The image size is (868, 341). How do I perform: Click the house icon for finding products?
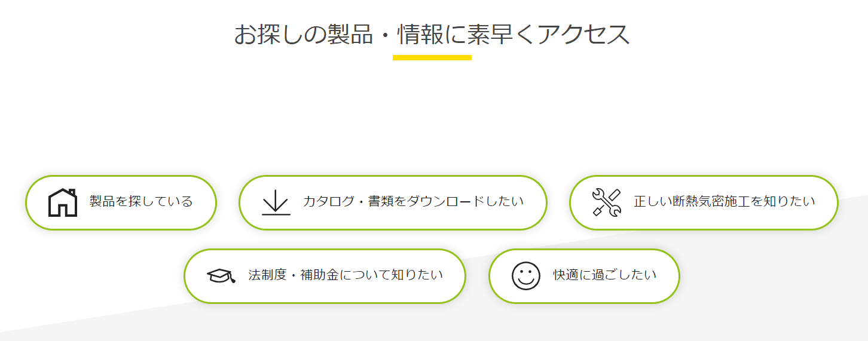click(x=62, y=202)
